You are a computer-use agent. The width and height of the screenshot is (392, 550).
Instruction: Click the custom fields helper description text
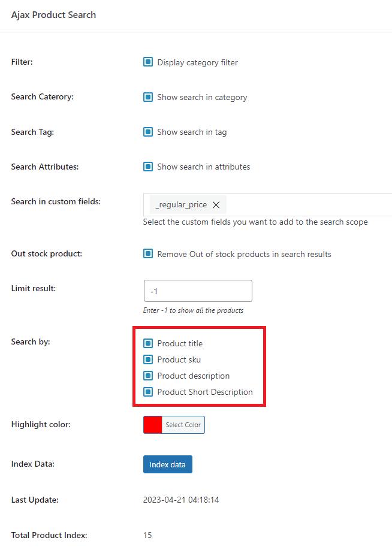pyautogui.click(x=255, y=222)
